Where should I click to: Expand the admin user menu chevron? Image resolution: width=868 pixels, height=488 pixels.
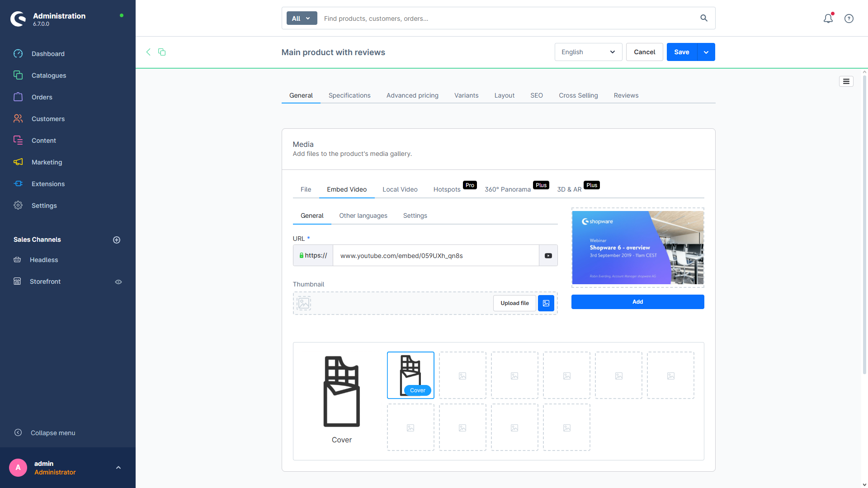[x=118, y=468]
